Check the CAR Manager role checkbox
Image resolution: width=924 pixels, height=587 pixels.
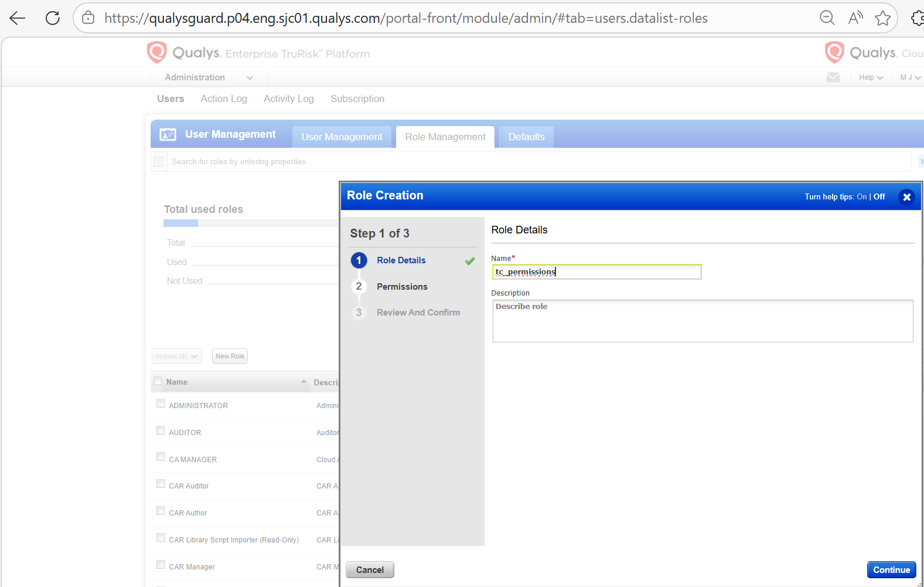tap(161, 565)
